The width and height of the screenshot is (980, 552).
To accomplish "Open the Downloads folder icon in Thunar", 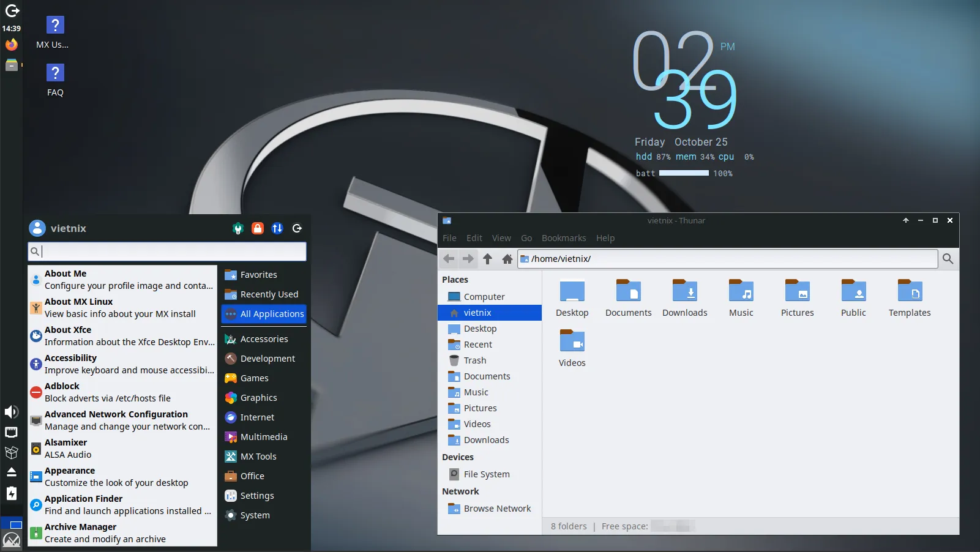I will click(684, 291).
